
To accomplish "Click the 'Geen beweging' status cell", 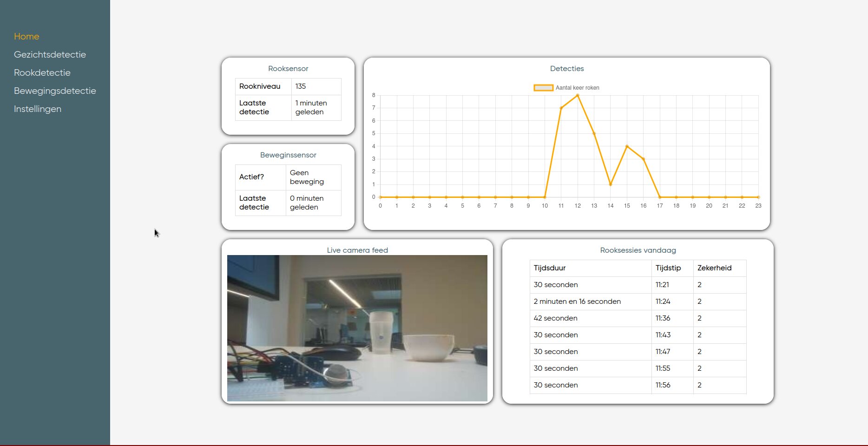I will coord(307,177).
